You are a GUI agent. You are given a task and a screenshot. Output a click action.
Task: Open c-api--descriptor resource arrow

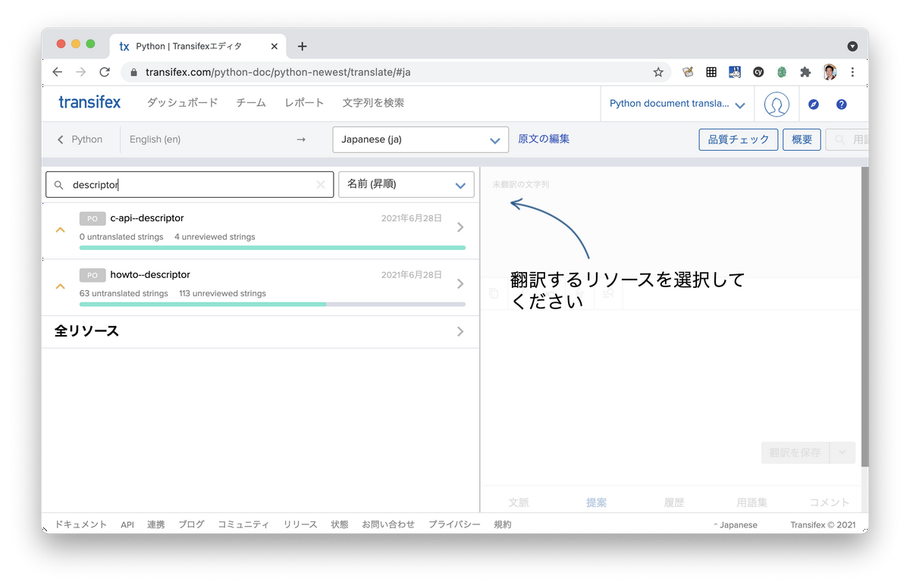(460, 227)
